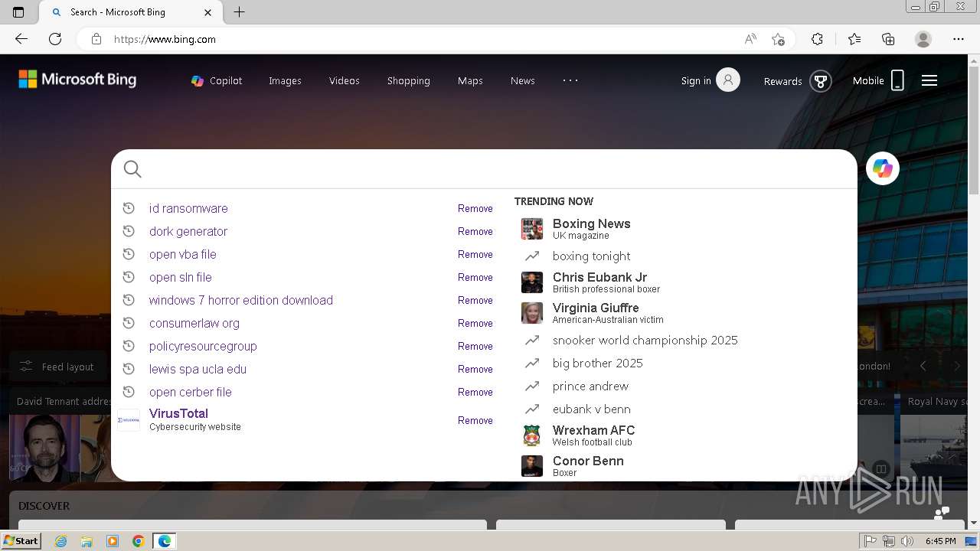Open trending Wrexham AFC entry
980x551 pixels.
click(x=593, y=435)
